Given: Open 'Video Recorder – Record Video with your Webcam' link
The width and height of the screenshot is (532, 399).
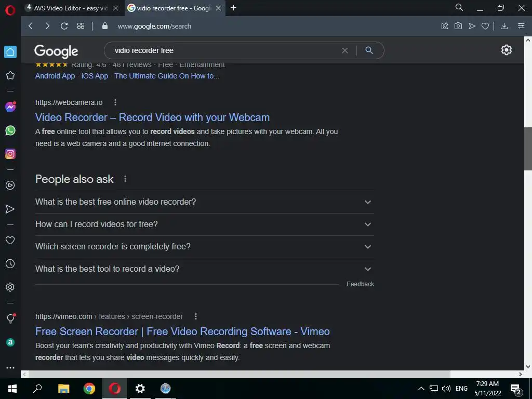Looking at the screenshot, I should coord(152,117).
